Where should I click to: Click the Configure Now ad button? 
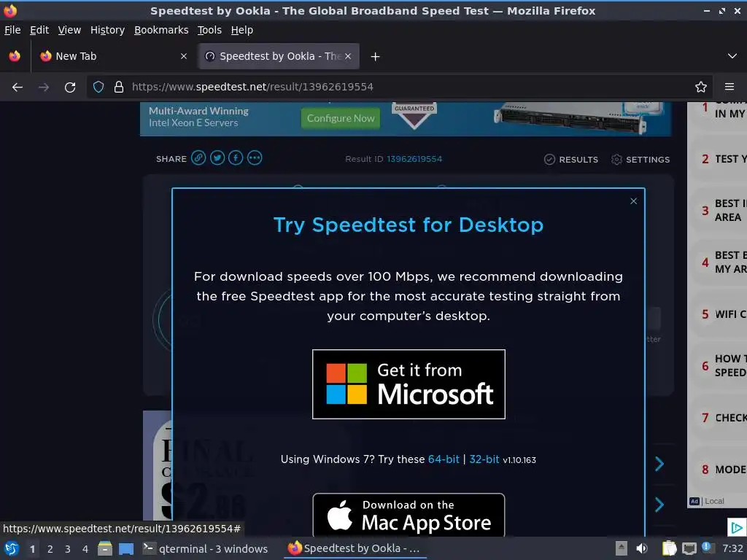pyautogui.click(x=341, y=118)
